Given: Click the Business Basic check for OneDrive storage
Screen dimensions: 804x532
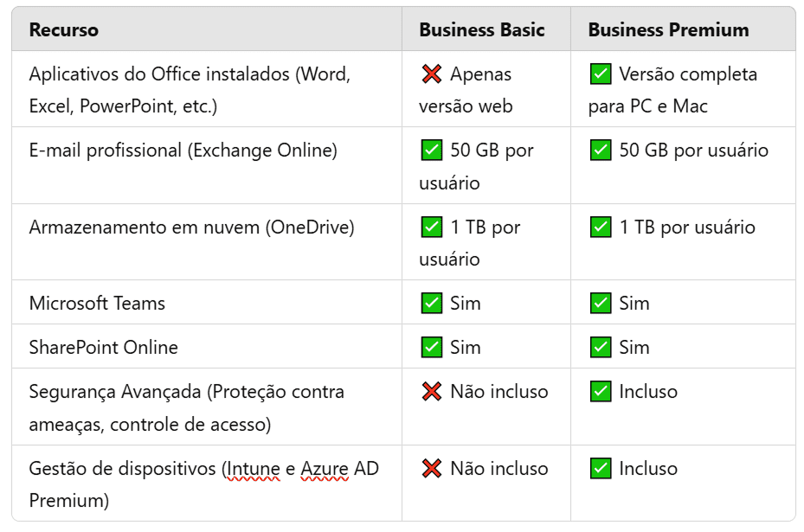Looking at the screenshot, I should tap(431, 228).
